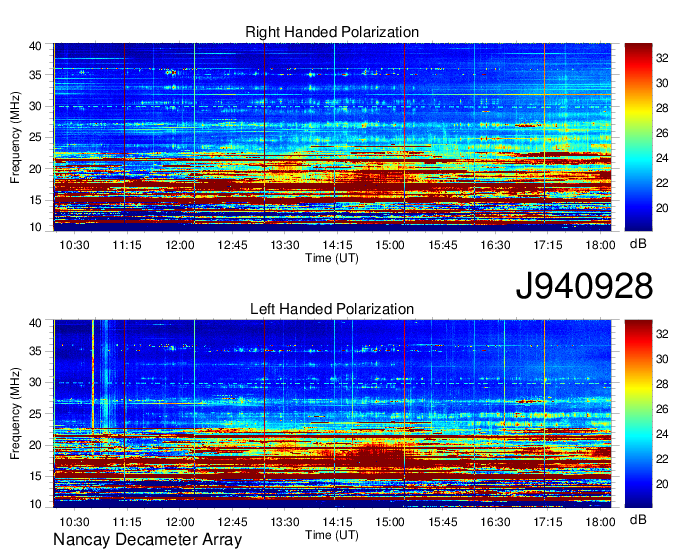Click the "Left Handed Polarization" title
This screenshot has height=552, width=680.
click(x=332, y=309)
